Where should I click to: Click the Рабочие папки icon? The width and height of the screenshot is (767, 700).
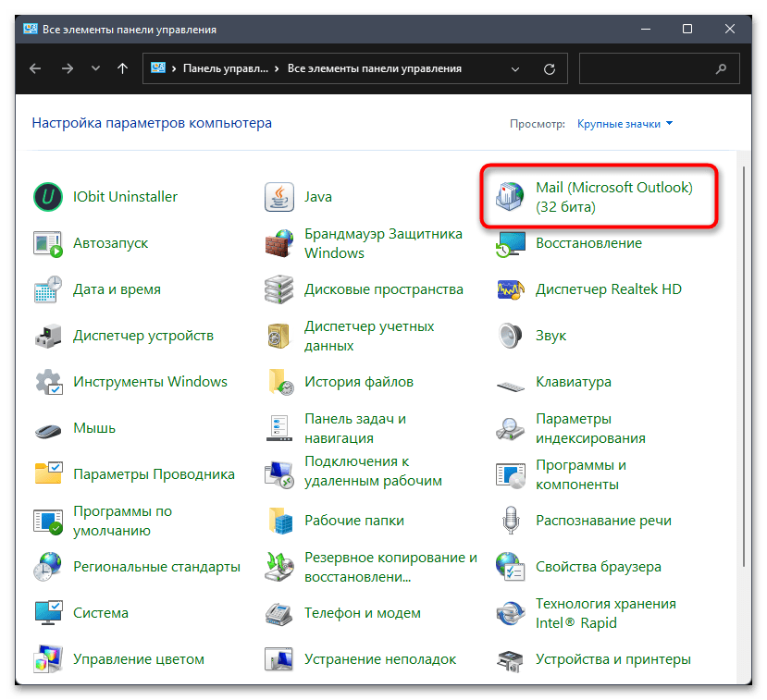pyautogui.click(x=278, y=521)
